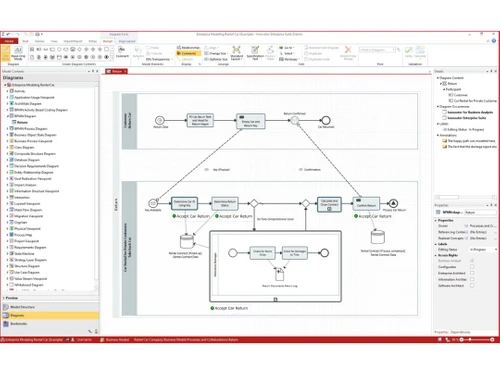Tick the Software Architect access rights checkbox
The height and width of the screenshot is (375, 500).
tap(472, 286)
